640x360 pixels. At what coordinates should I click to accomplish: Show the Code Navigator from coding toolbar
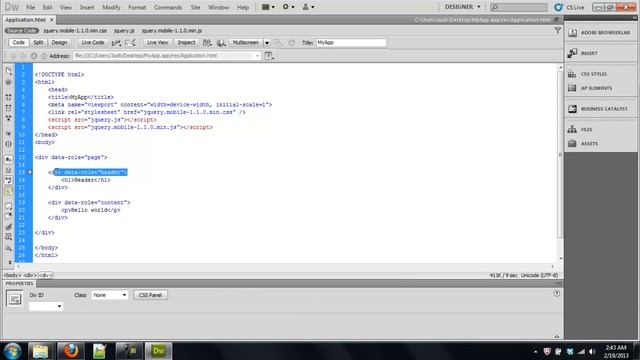click(x=9, y=82)
